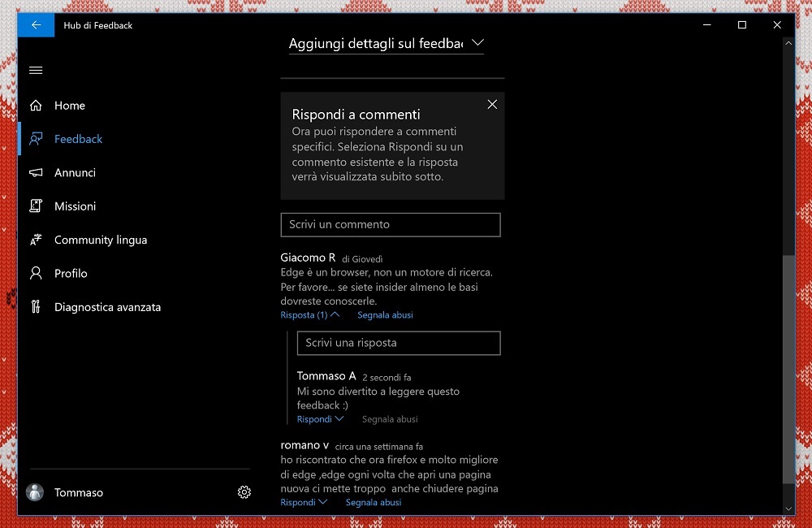Report abuse on Giacomo R's comment

[x=385, y=315]
